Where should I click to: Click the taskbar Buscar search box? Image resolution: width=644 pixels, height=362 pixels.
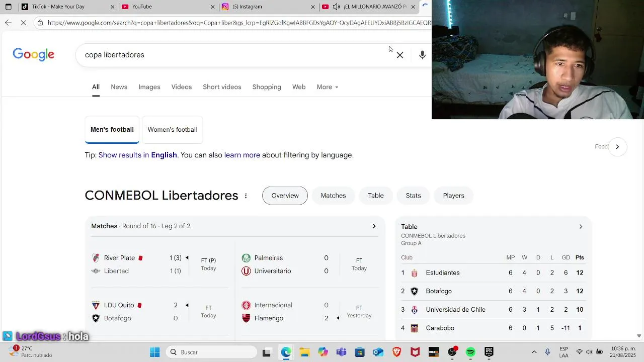(x=211, y=352)
